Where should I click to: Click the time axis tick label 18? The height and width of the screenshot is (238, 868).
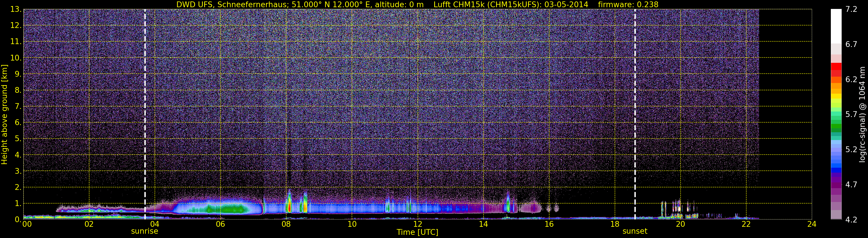coord(614,224)
